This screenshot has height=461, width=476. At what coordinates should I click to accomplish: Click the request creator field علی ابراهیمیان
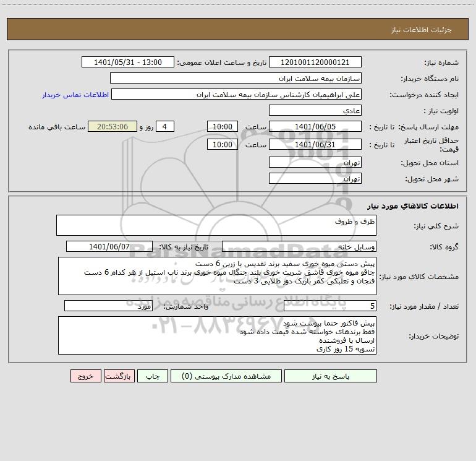tap(237, 95)
